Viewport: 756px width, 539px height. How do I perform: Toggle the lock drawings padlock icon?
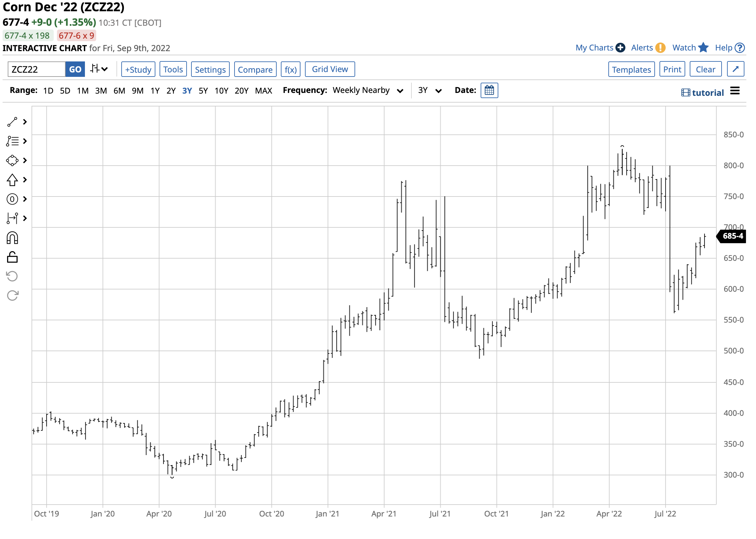click(x=12, y=257)
